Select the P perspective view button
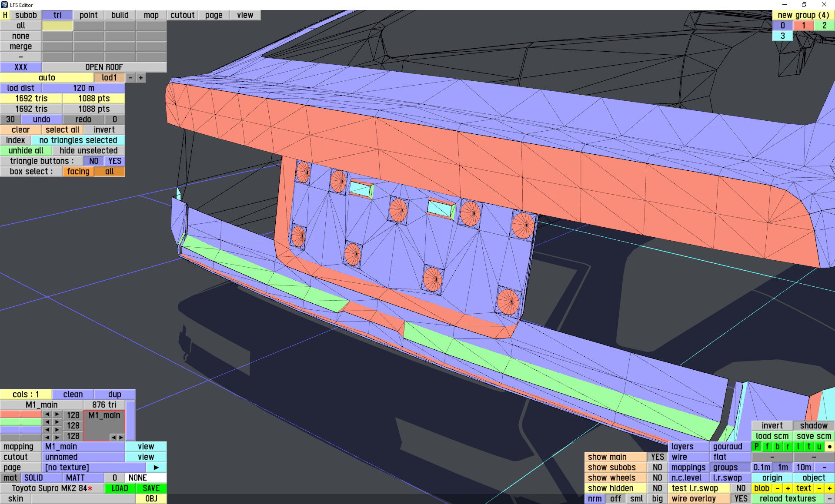835x504 pixels. point(756,447)
